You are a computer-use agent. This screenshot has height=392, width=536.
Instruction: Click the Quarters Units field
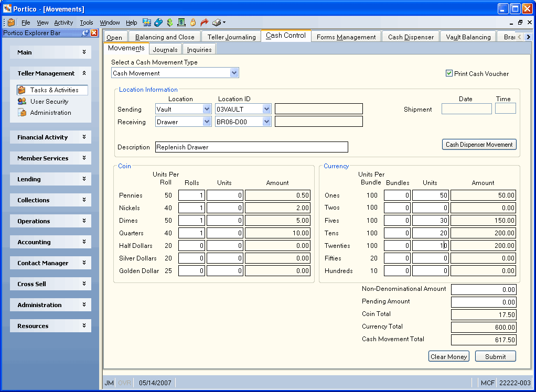pyautogui.click(x=225, y=233)
